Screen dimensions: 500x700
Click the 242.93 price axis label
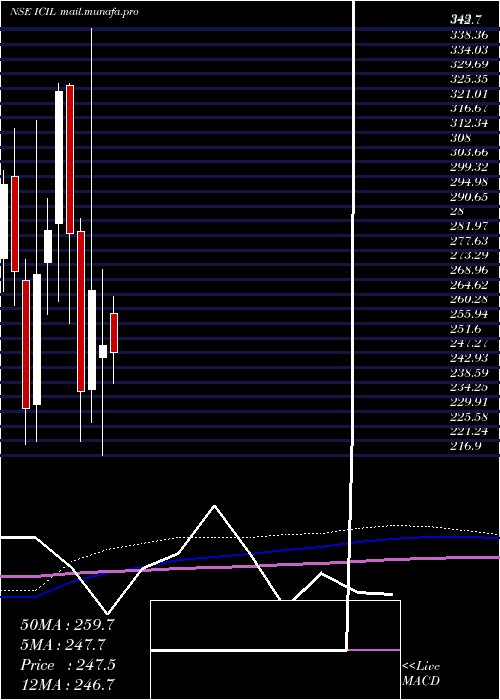[x=469, y=358]
